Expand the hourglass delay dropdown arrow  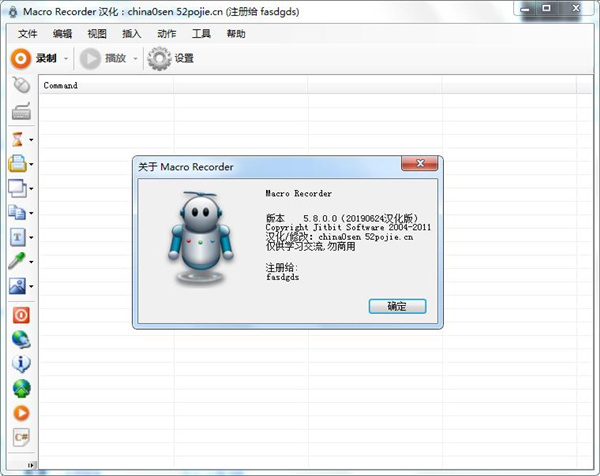31,140
